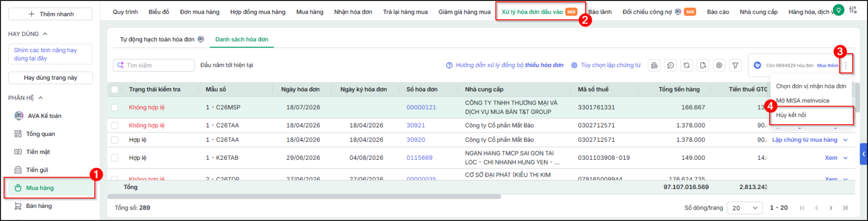868x221 pixels.
Task: Click the filter funnel icon
Action: click(x=735, y=66)
